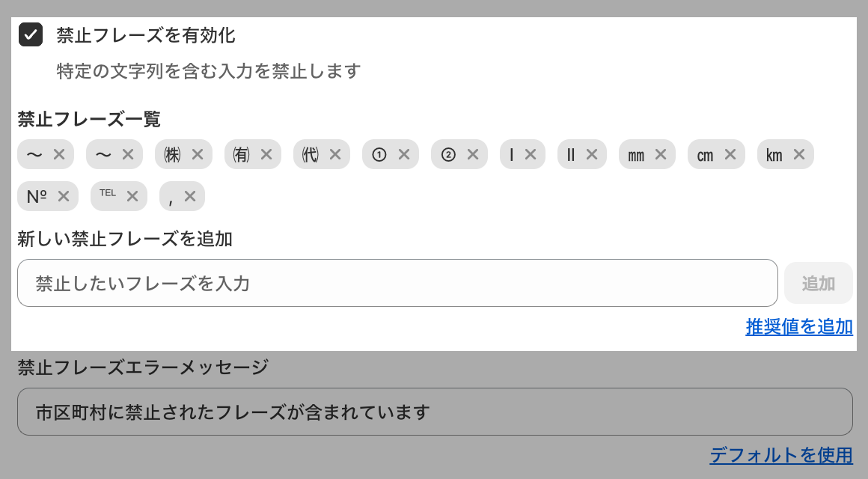Remove the TEL forbidden phrase chip

[132, 196]
